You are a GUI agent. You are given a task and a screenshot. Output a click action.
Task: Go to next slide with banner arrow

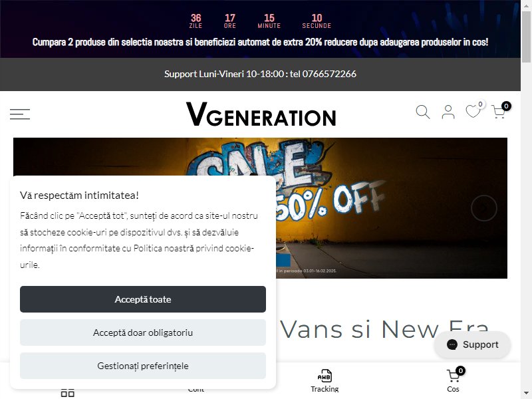coord(484,208)
